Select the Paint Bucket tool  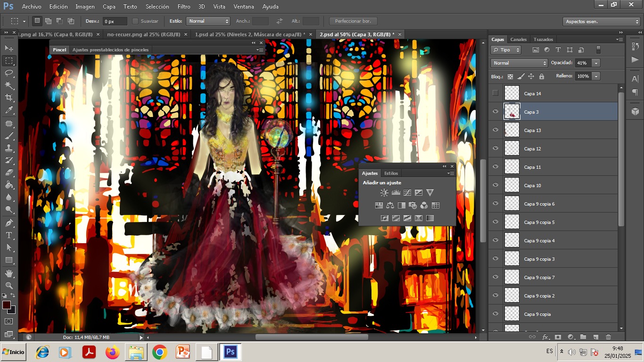pyautogui.click(x=9, y=185)
